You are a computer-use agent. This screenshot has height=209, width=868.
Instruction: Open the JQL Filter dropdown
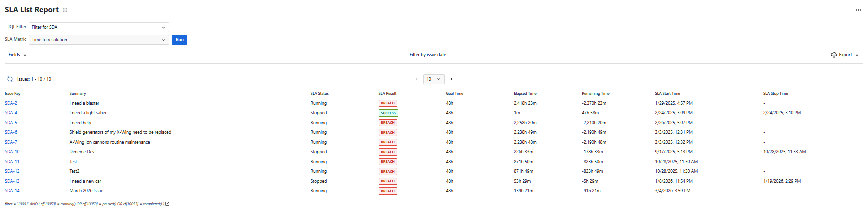tap(99, 27)
